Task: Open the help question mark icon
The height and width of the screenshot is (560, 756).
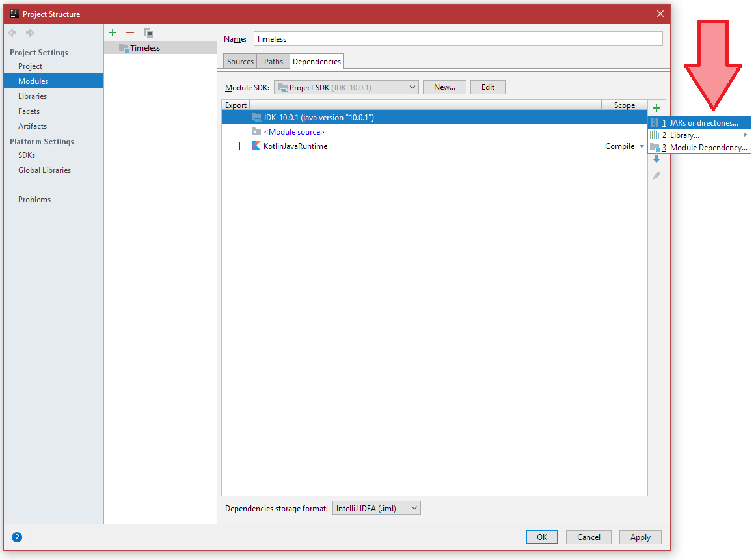Action: coord(17,537)
